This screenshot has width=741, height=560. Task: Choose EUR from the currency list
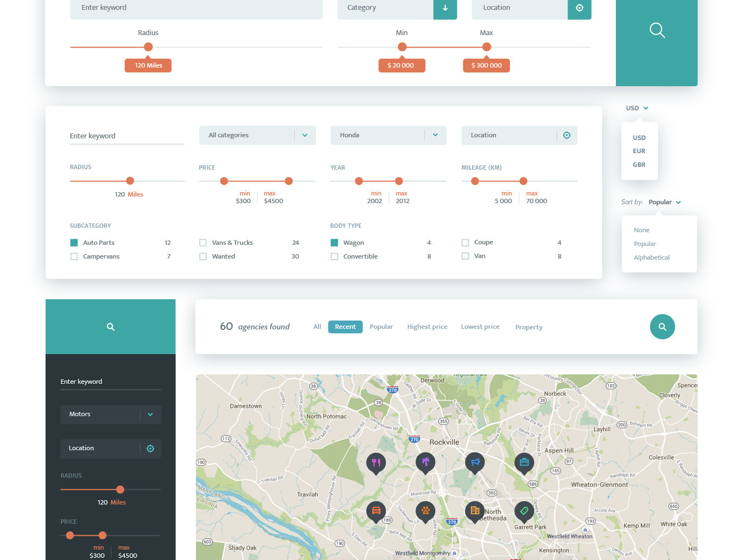[x=639, y=151]
